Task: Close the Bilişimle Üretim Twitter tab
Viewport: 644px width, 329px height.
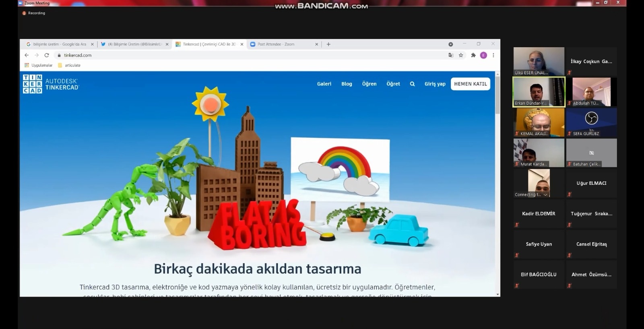Action: coord(167,44)
